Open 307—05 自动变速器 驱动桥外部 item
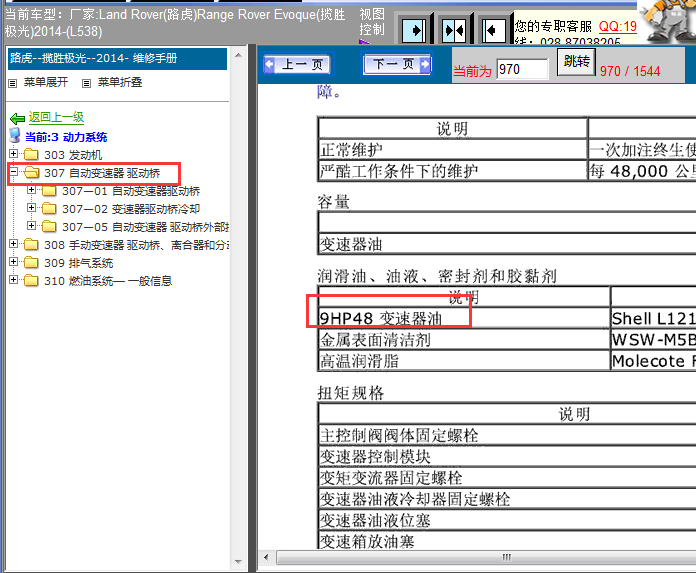This screenshot has height=573, width=696. 146,227
